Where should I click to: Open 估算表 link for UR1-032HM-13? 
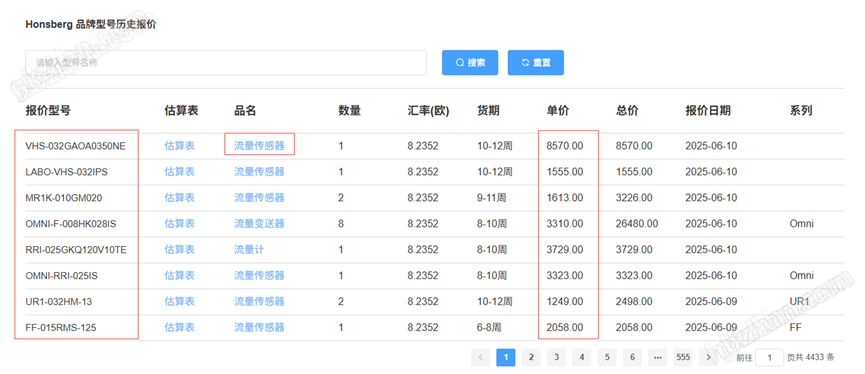click(179, 302)
